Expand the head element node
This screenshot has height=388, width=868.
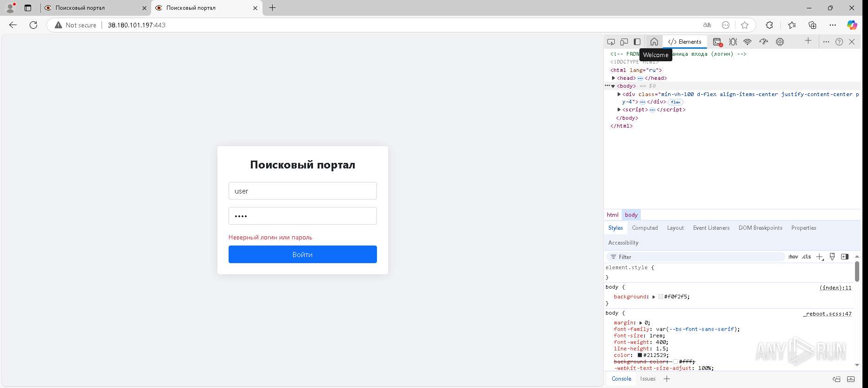click(613, 78)
